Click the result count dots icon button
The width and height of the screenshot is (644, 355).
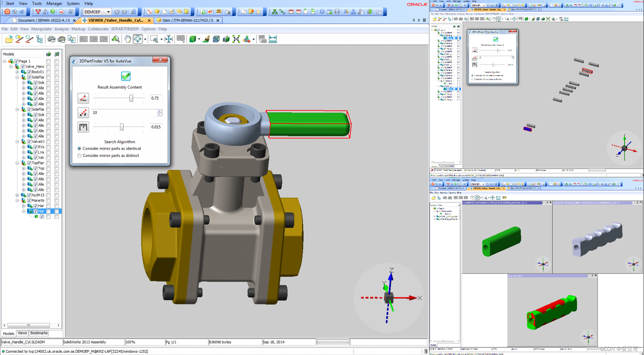(x=83, y=113)
